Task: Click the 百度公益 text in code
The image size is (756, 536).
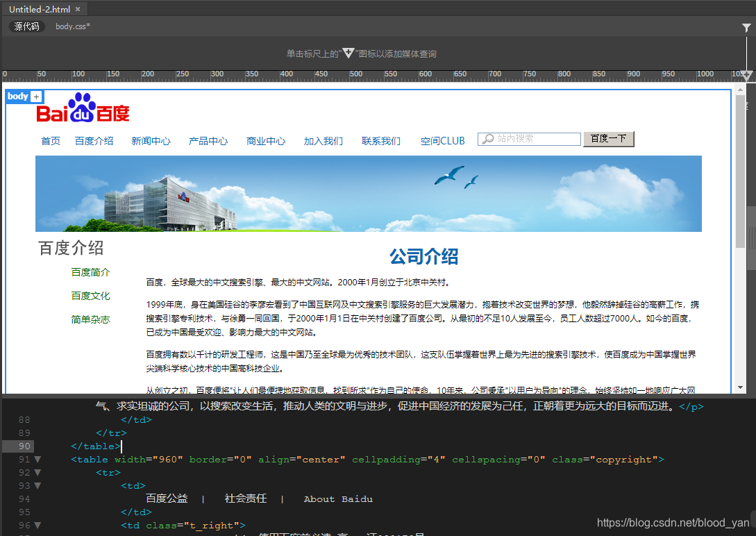Action: pyautogui.click(x=167, y=499)
